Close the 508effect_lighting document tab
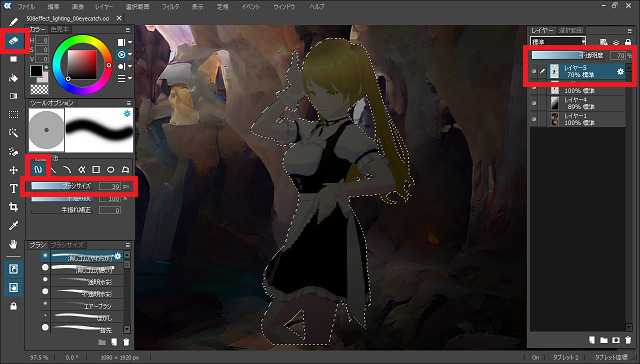The width and height of the screenshot is (640, 364). click(119, 18)
